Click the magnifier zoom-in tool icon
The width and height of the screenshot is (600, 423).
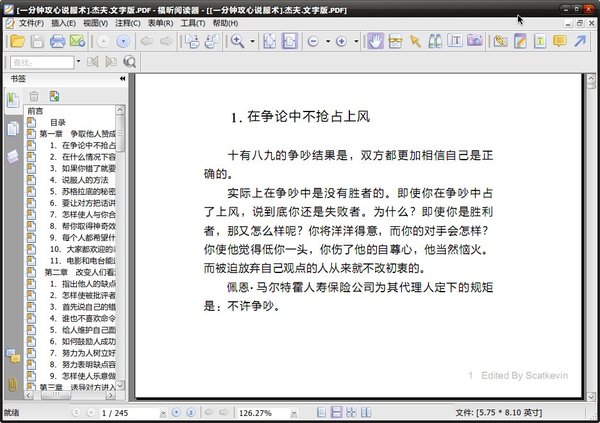[238, 41]
